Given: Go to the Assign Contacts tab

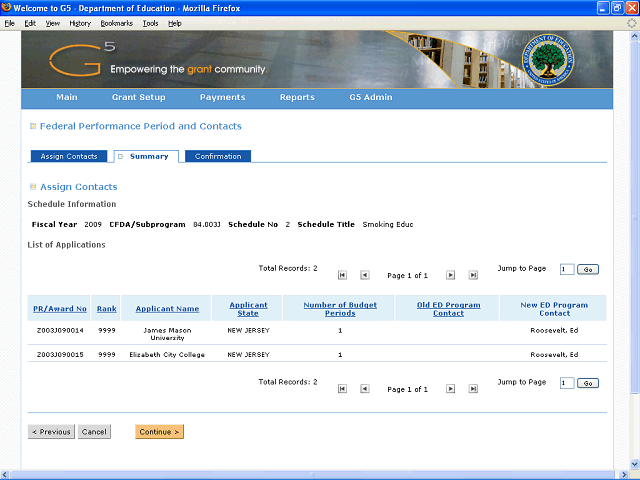Looking at the screenshot, I should pyautogui.click(x=68, y=157).
